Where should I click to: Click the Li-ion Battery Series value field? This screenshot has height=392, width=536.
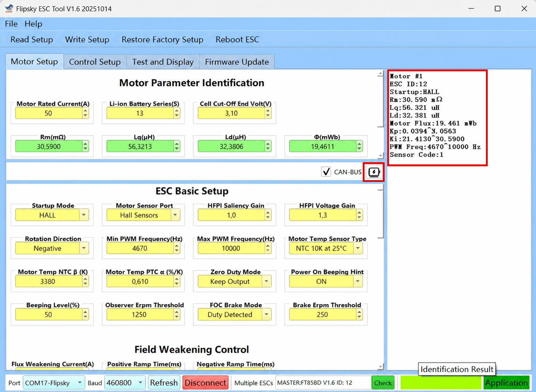[140, 113]
